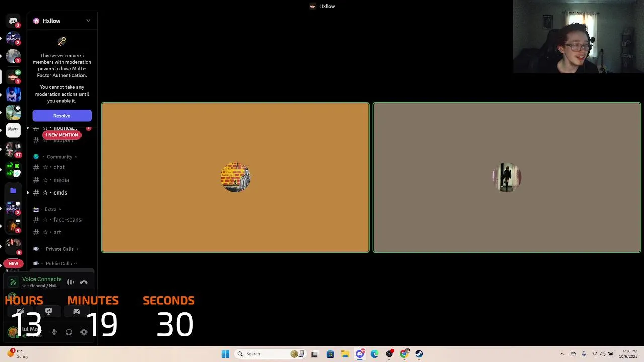Open Microsoft Edge from taskbar
The height and width of the screenshot is (362, 644).
pyautogui.click(x=375, y=354)
